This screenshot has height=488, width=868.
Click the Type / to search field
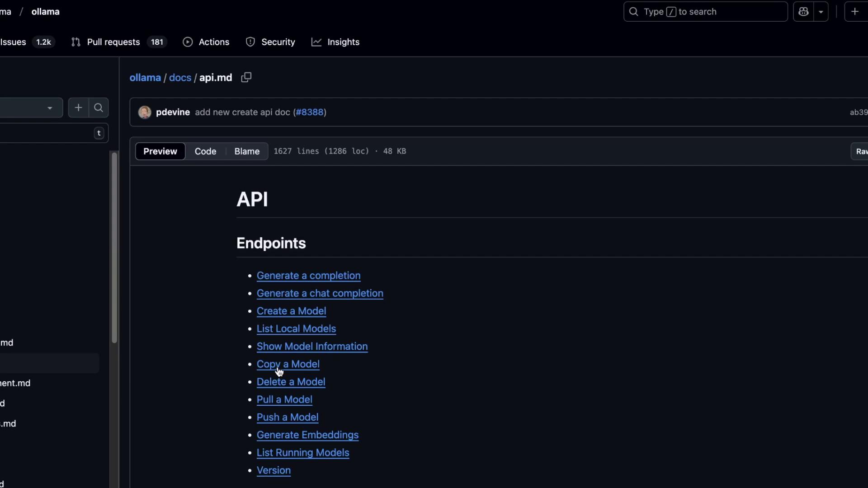[705, 12]
